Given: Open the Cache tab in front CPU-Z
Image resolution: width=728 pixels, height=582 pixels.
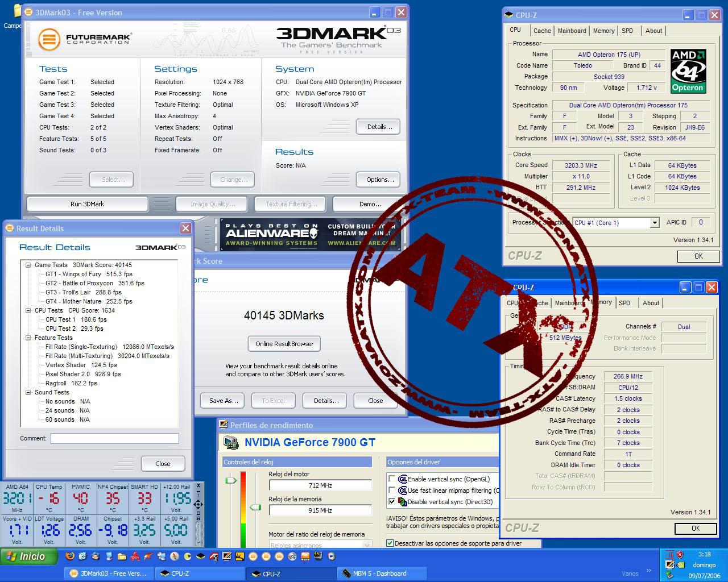Looking at the screenshot, I should click(x=542, y=31).
